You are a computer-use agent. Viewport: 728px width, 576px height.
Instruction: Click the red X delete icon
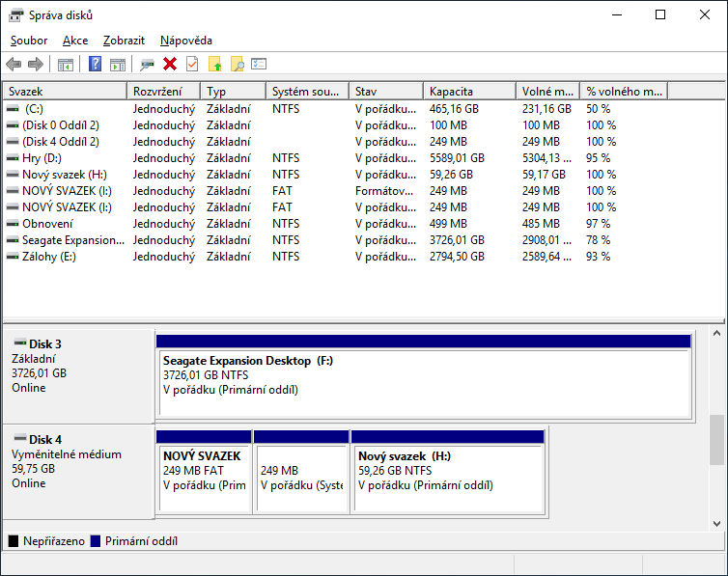[x=170, y=65]
